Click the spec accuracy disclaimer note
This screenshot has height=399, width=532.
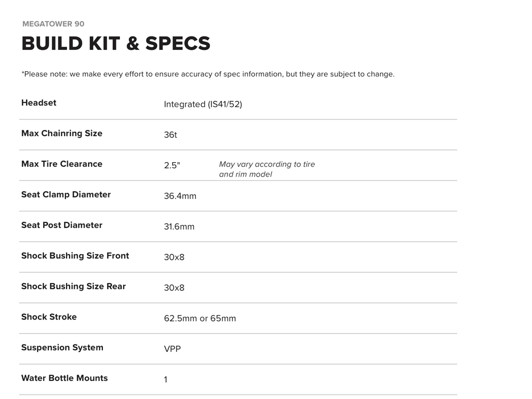208,74
